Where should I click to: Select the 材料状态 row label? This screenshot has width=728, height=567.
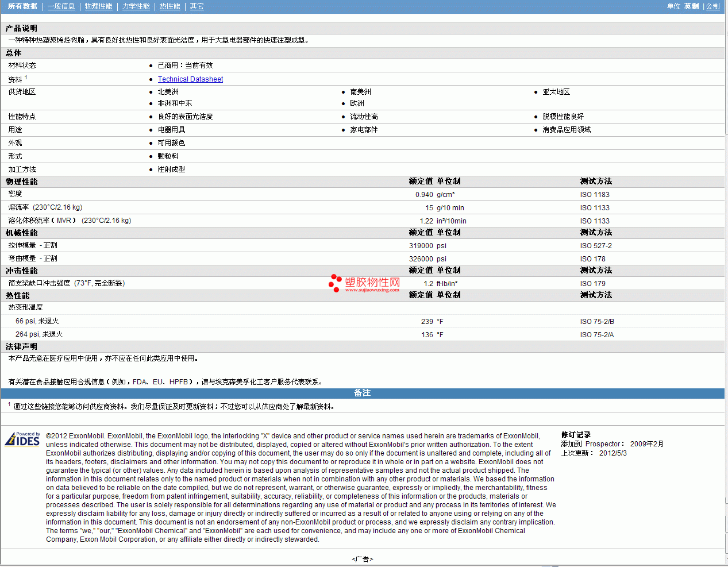(22, 65)
